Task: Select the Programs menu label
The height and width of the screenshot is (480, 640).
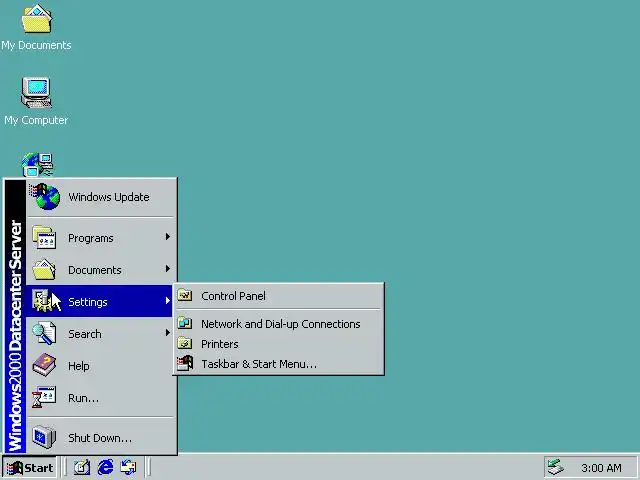Action: [x=91, y=238]
